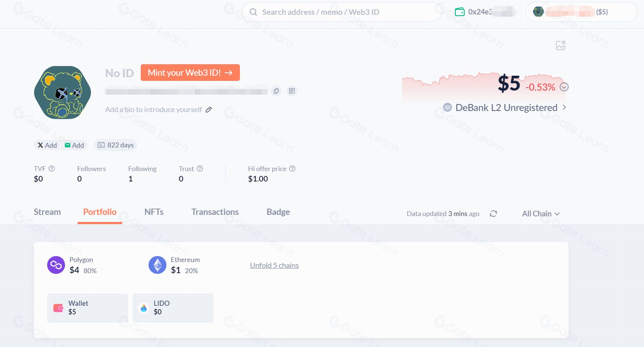Click the change cover image icon
The image size is (644, 347).
coord(560,45)
